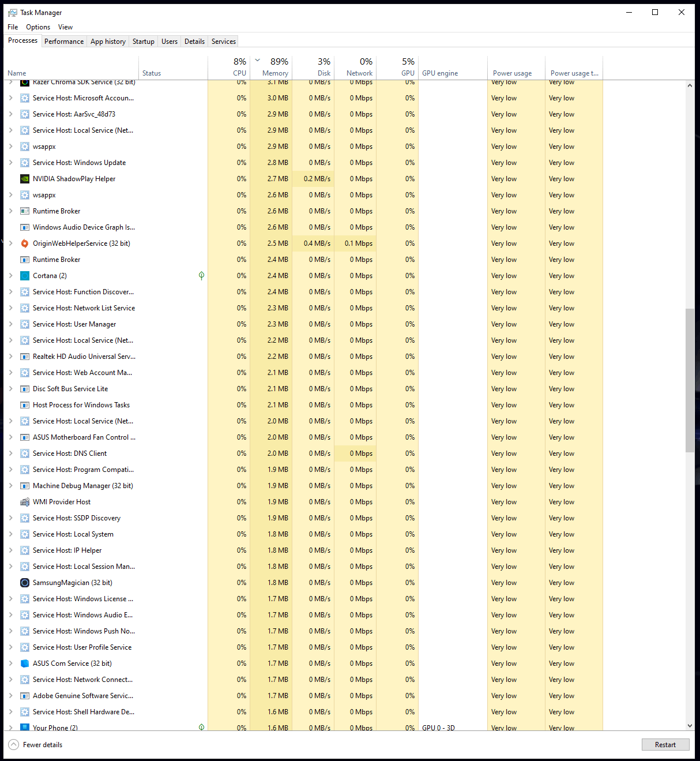The width and height of the screenshot is (700, 761).
Task: Sort by the GPU column header
Action: [x=397, y=68]
